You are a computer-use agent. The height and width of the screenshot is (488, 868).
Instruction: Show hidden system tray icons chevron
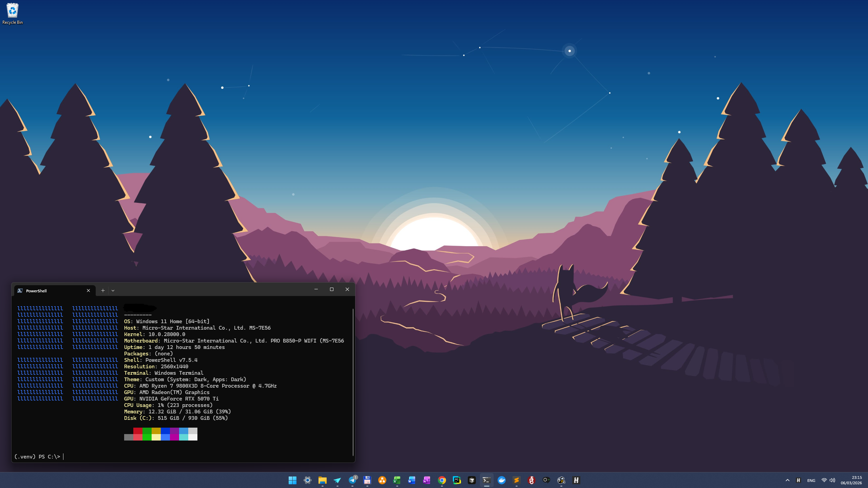pyautogui.click(x=788, y=480)
